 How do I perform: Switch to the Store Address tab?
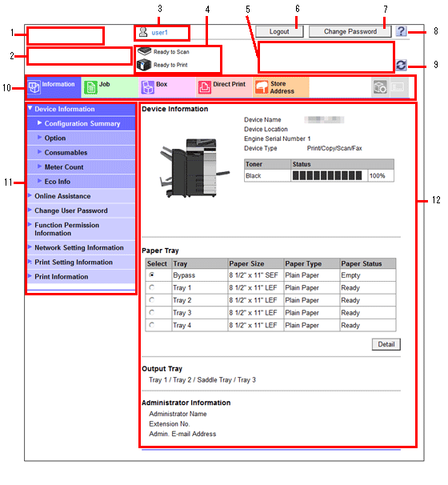(281, 87)
